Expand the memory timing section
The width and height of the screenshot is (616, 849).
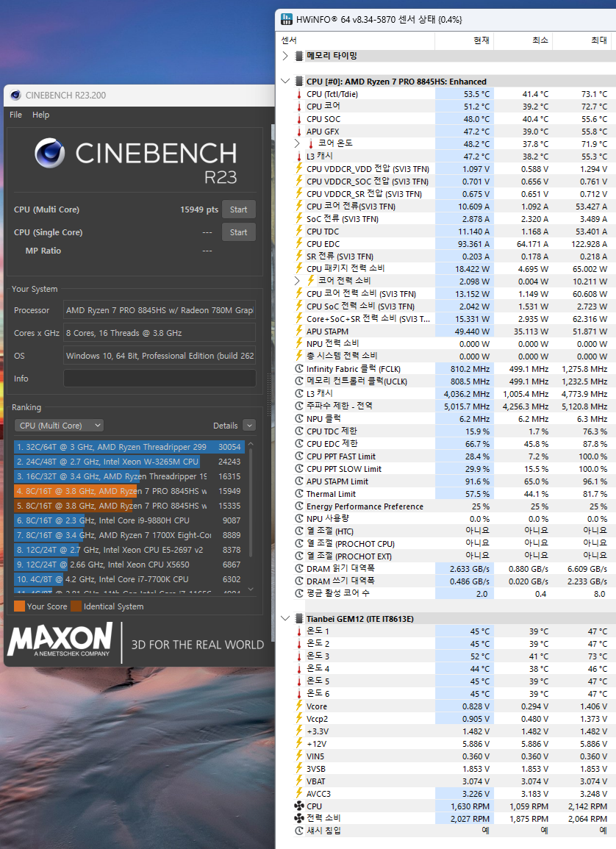285,56
